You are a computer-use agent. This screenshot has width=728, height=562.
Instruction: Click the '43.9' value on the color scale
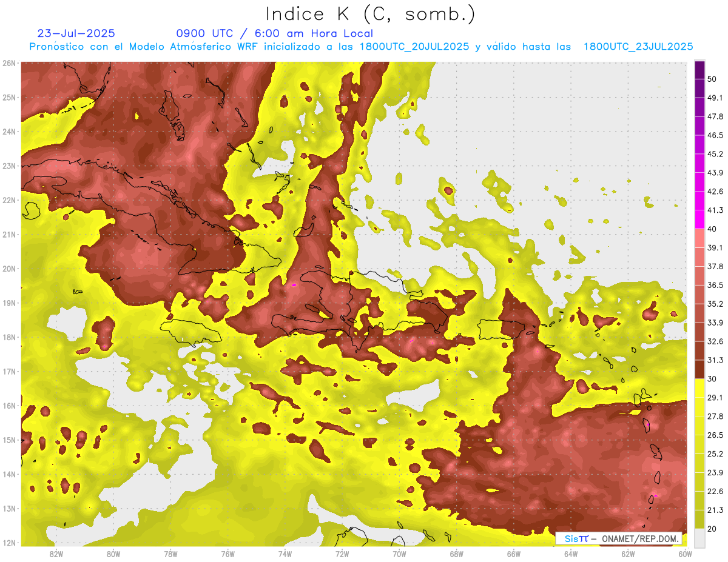point(715,173)
